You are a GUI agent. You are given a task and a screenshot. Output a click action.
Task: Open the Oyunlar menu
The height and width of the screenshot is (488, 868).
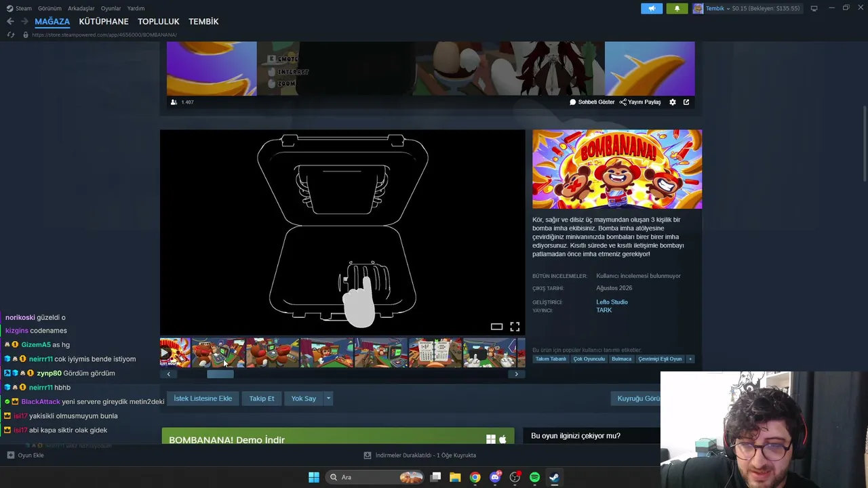[x=111, y=8]
